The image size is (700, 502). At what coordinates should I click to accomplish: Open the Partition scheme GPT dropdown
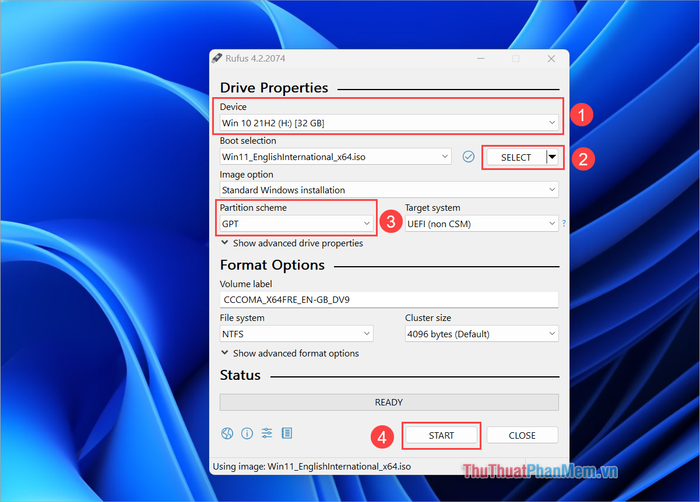tap(296, 224)
